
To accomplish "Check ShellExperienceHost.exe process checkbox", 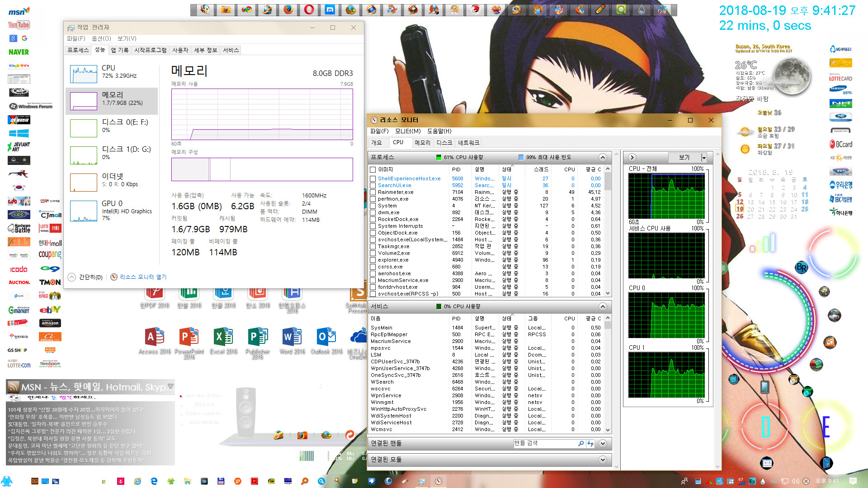I will (x=373, y=178).
